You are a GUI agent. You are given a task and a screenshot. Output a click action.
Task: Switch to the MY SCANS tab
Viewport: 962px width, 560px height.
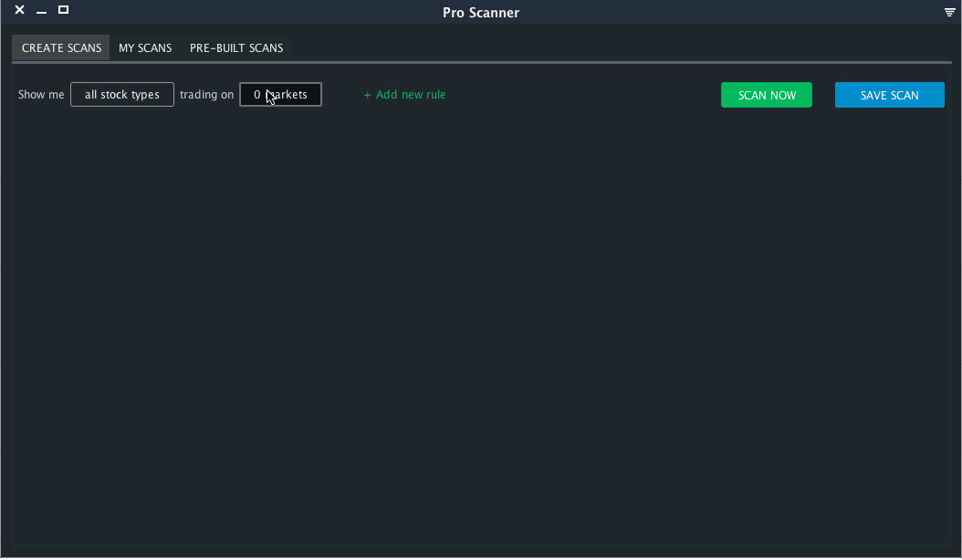pos(145,47)
